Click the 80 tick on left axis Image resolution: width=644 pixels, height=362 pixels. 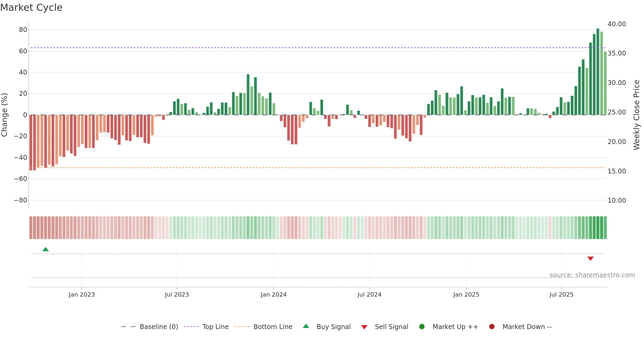23,30
